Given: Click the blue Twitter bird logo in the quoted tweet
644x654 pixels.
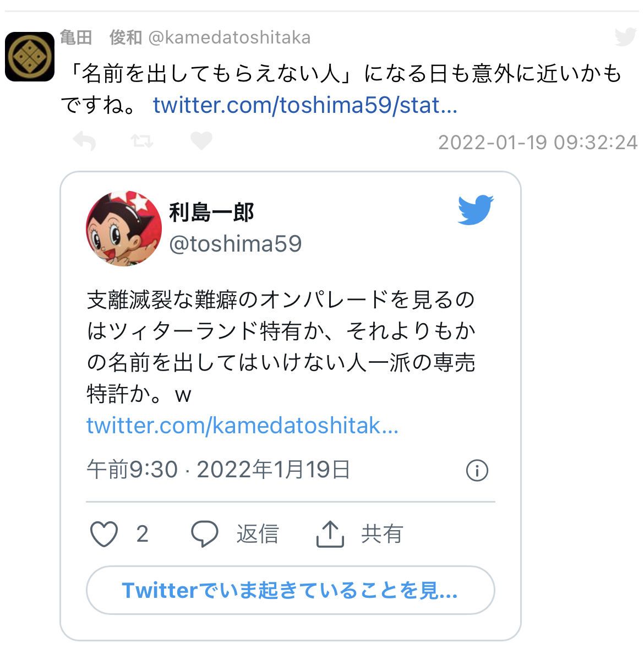Looking at the screenshot, I should pos(476,210).
